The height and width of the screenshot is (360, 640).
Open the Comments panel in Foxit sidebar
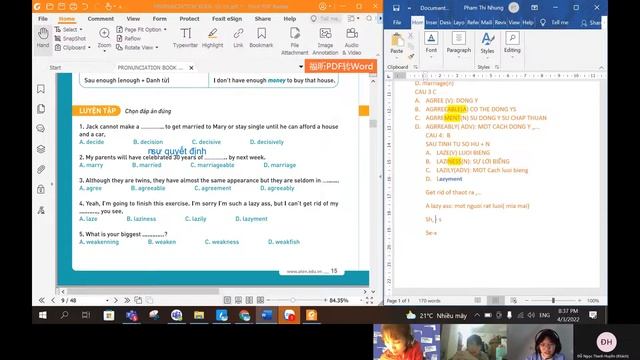41,129
